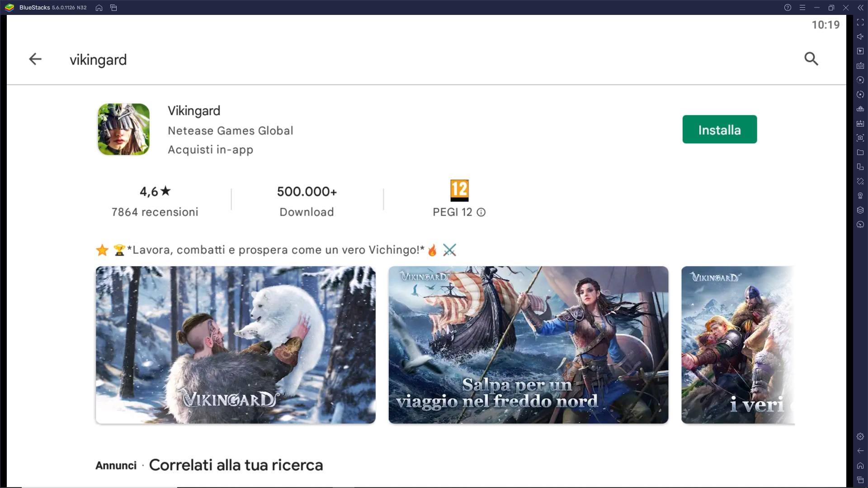
Task: Collapse the sidebar with double chevron
Action: 860,8
